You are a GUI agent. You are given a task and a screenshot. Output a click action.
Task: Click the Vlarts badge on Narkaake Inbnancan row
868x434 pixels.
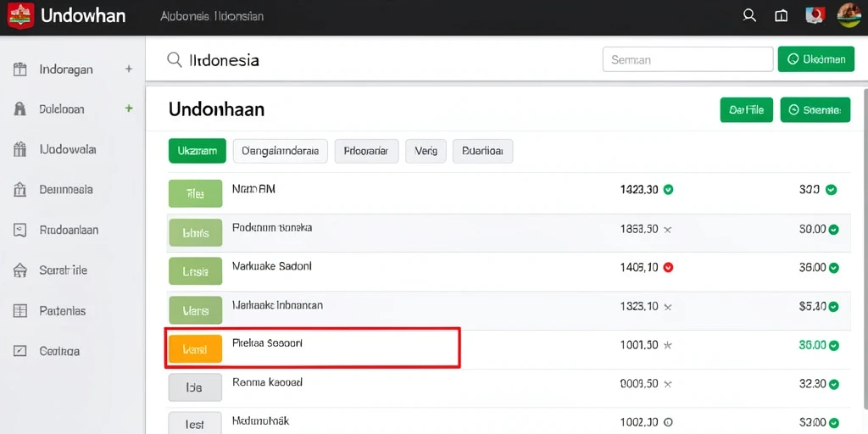click(195, 310)
